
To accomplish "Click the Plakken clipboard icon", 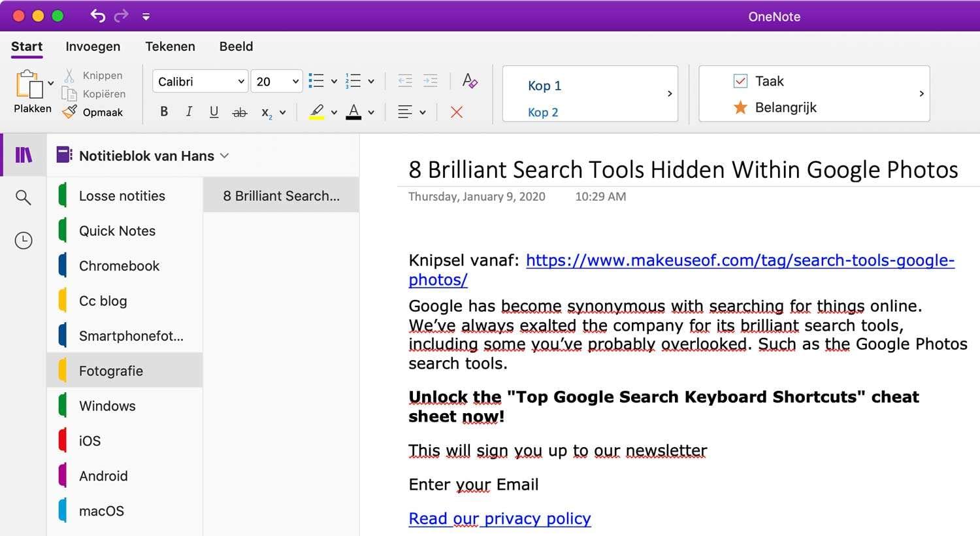I will click(29, 84).
